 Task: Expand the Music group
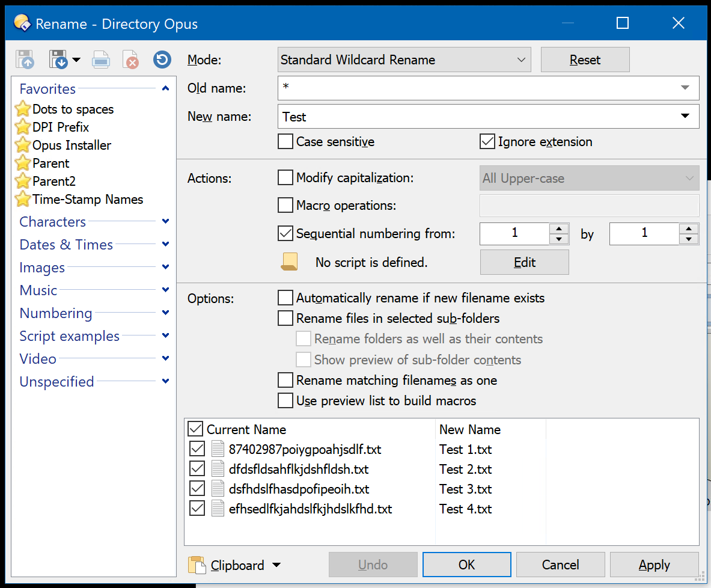point(165,289)
